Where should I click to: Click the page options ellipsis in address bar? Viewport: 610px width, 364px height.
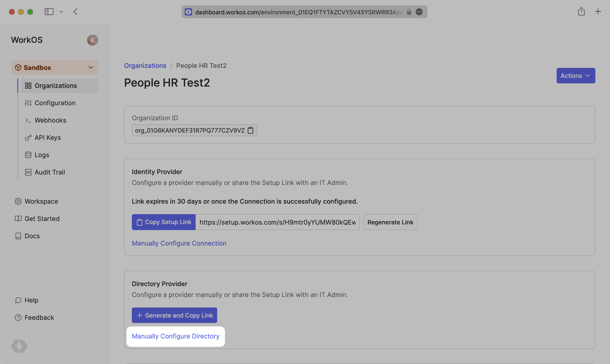coord(419,12)
